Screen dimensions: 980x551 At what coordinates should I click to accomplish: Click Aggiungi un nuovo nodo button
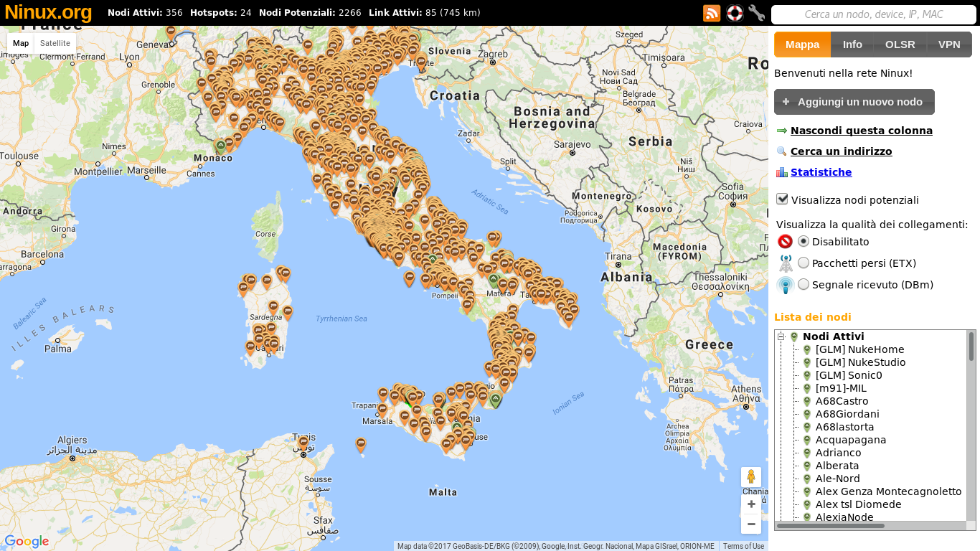coord(854,102)
